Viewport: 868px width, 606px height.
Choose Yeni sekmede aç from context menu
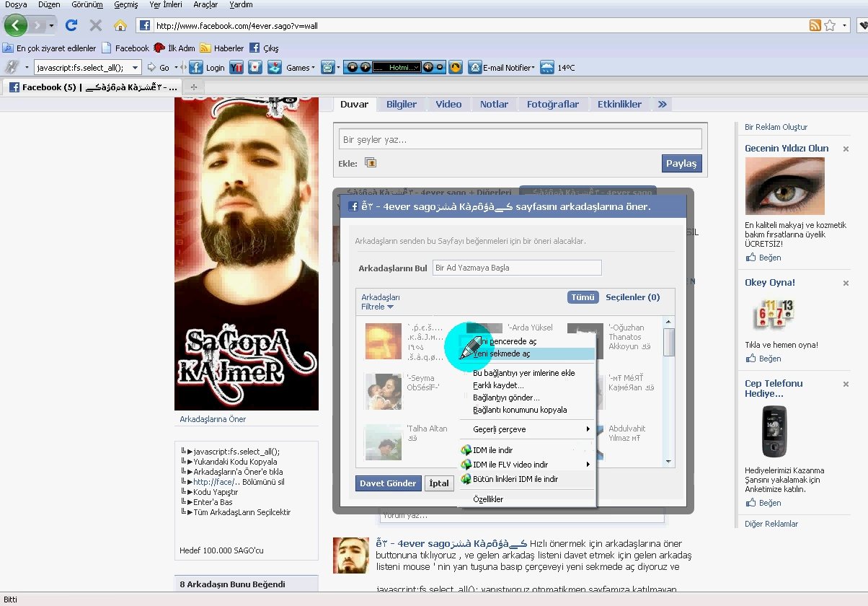coord(528,354)
